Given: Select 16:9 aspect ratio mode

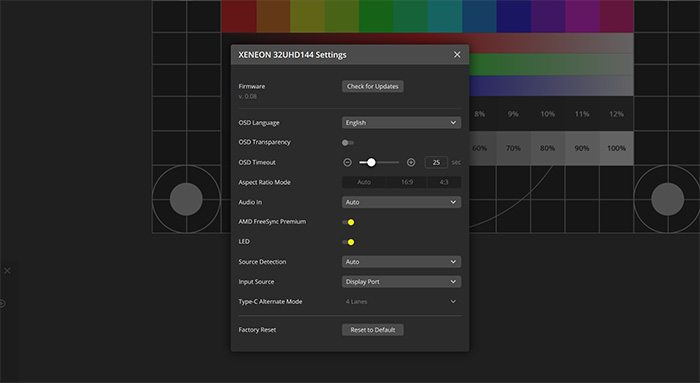Looking at the screenshot, I should tap(407, 182).
